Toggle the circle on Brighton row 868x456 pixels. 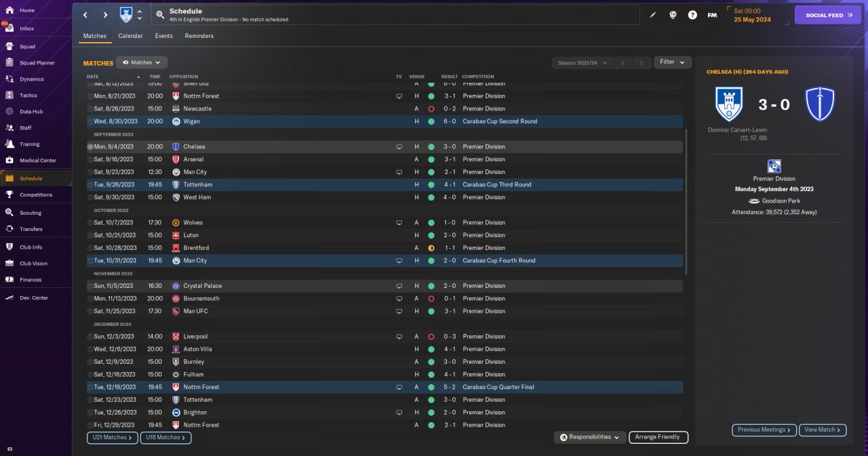click(90, 412)
